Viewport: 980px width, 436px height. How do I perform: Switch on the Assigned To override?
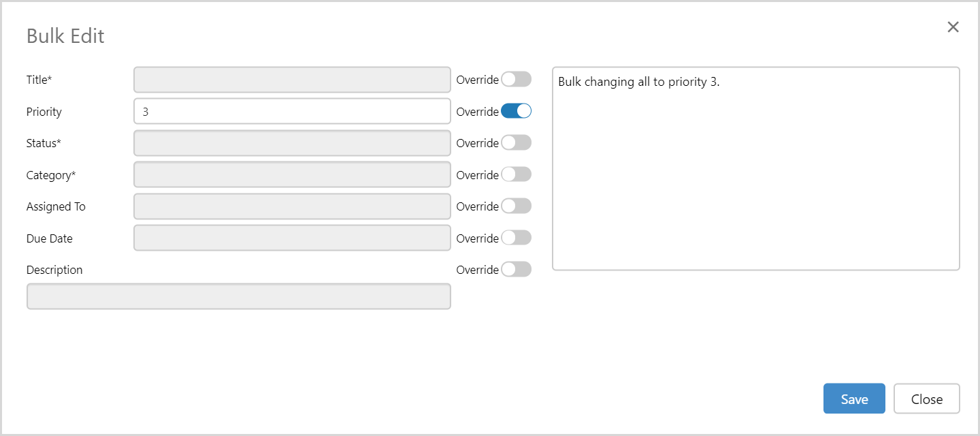[516, 206]
